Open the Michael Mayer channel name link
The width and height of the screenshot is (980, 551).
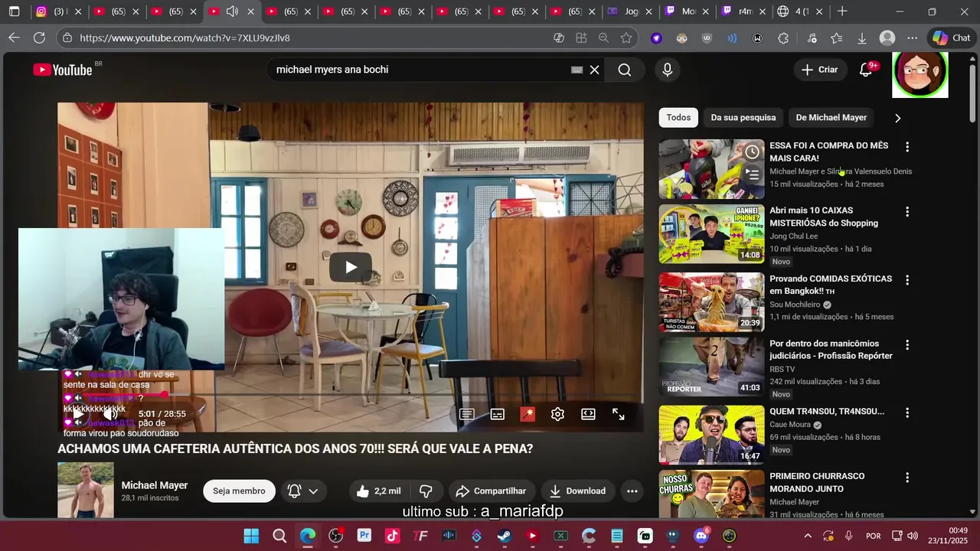(155, 485)
